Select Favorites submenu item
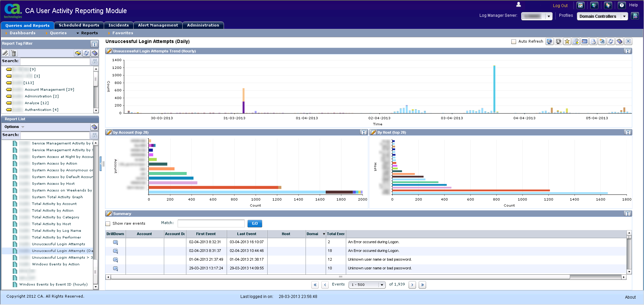The height and width of the screenshot is (305, 644). (x=123, y=33)
